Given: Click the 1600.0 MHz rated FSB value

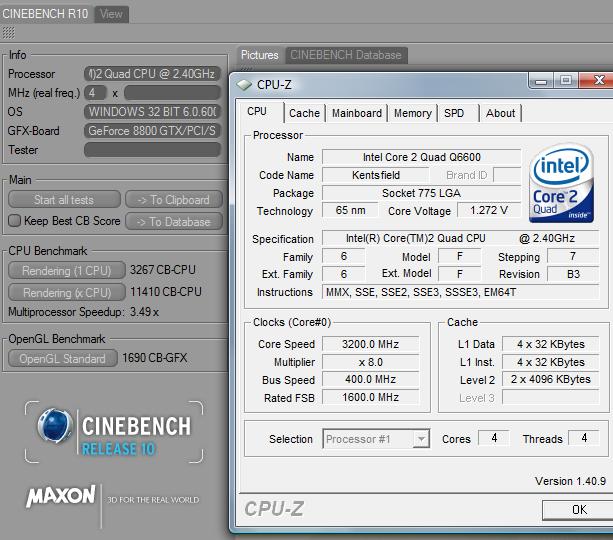Looking at the screenshot, I should [370, 397].
